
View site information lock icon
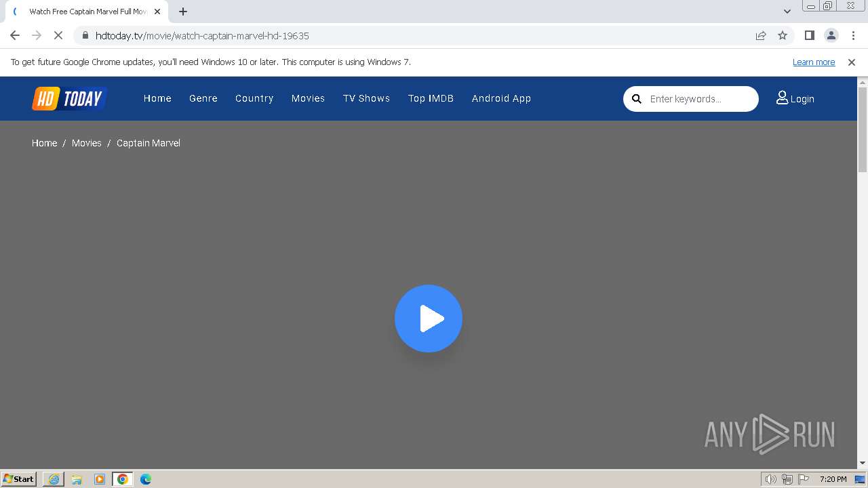point(85,35)
